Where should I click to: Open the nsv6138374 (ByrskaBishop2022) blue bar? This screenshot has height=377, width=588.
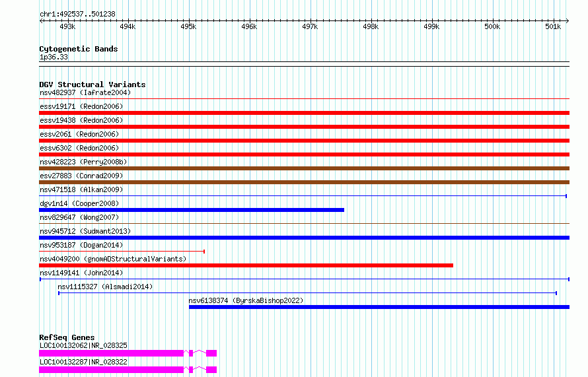pos(379,307)
